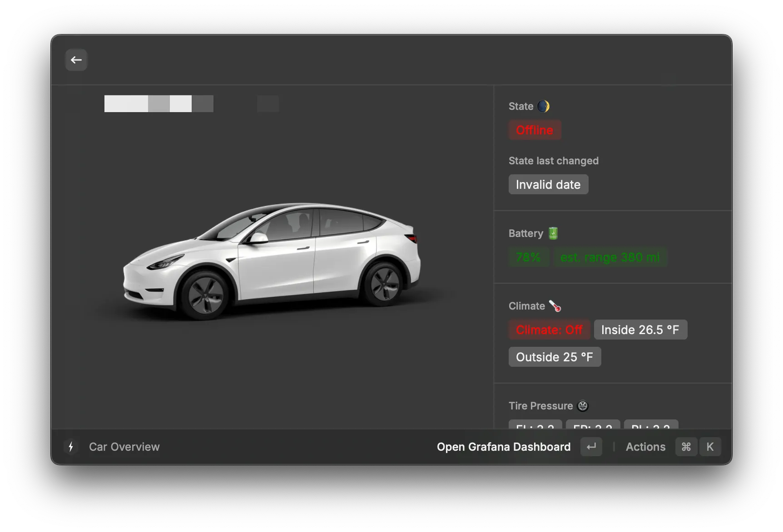The image size is (783, 532).
Task: Select the red Offline status tag
Action: pyautogui.click(x=535, y=130)
